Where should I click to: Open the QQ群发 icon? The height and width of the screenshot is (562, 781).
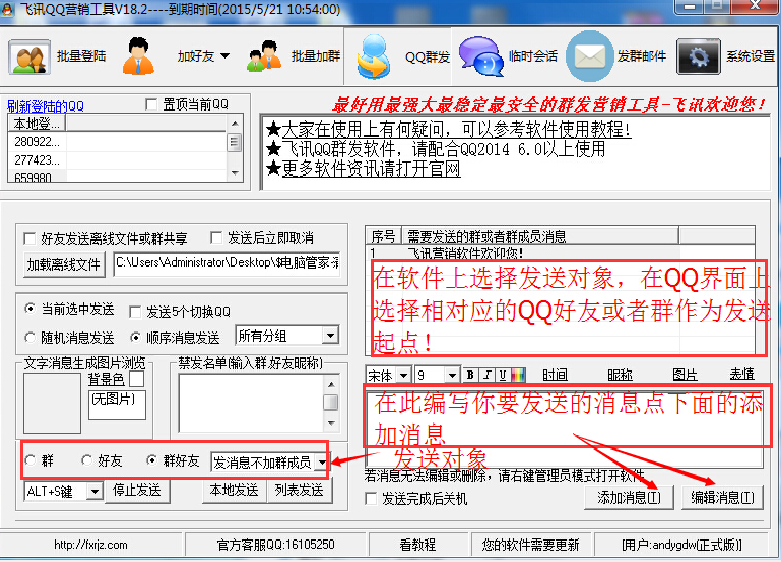374,56
